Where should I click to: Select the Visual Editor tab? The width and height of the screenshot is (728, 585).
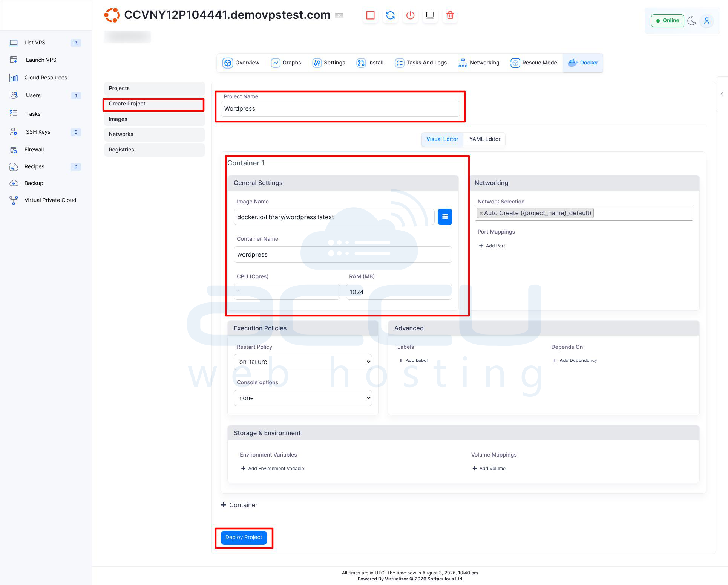[x=442, y=139]
